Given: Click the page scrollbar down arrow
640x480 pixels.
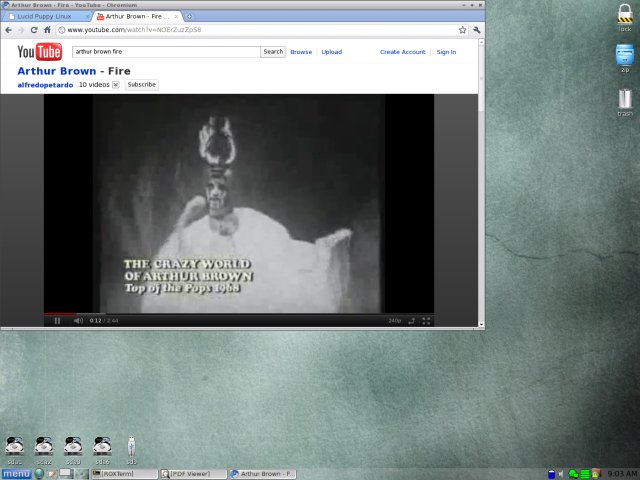Looking at the screenshot, I should pyautogui.click(x=481, y=325).
